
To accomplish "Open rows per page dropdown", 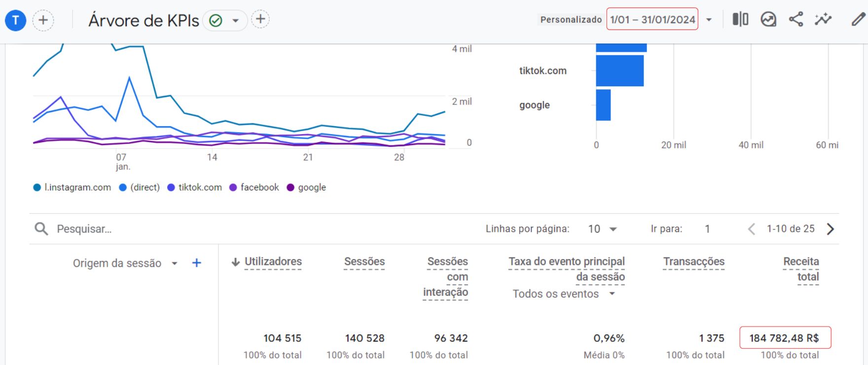I will point(603,229).
